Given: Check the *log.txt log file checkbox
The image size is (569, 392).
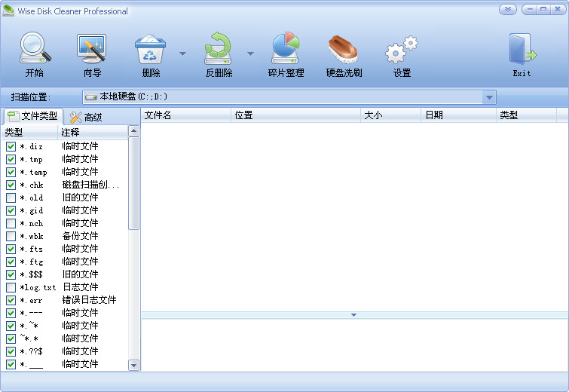Looking at the screenshot, I should pyautogui.click(x=11, y=287).
